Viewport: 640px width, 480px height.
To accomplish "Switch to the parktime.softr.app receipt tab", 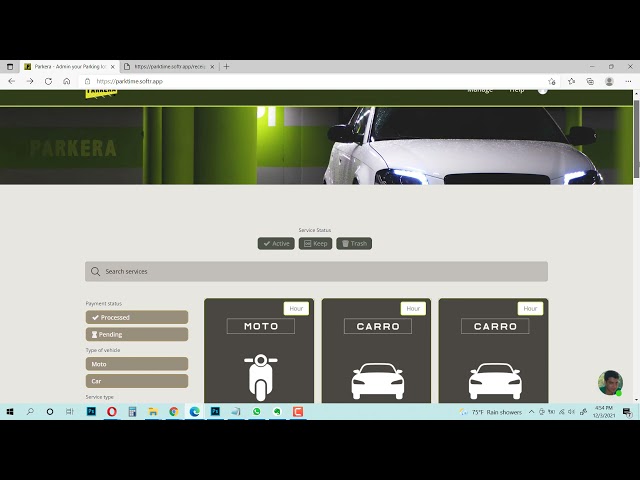I will (x=169, y=67).
